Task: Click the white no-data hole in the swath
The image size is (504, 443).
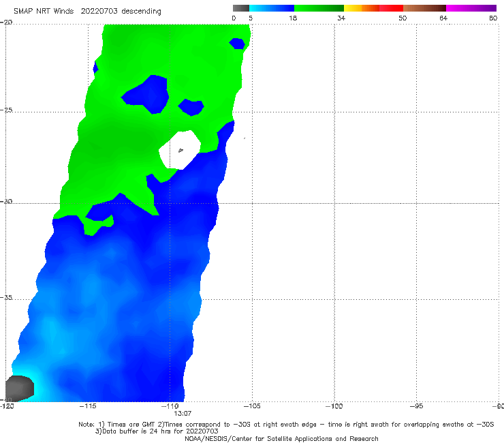Action: (180, 149)
